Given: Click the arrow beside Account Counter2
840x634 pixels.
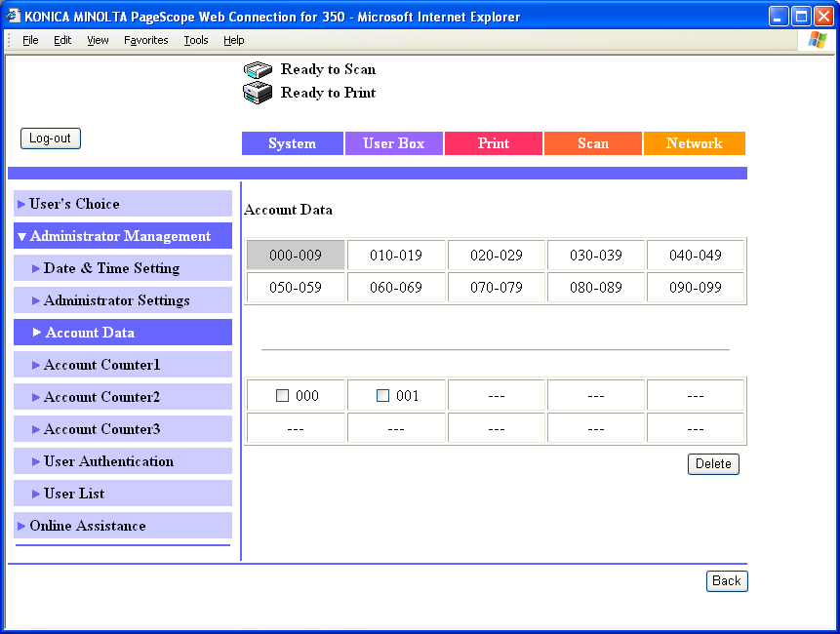Looking at the screenshot, I should click(36, 397).
